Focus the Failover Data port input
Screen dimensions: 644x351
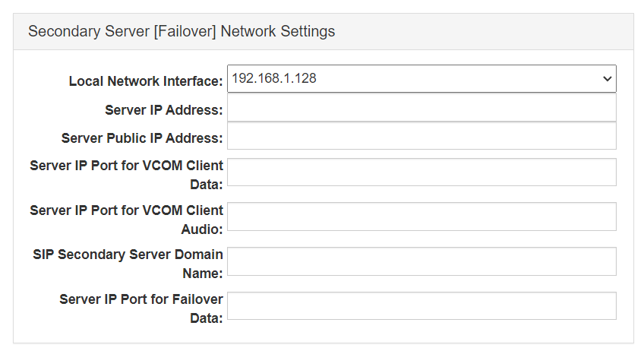[421, 305]
